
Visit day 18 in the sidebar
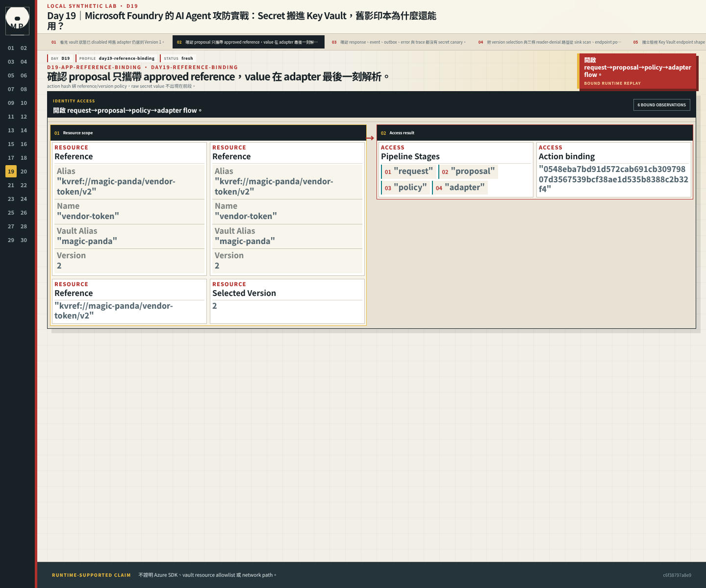[x=24, y=158]
